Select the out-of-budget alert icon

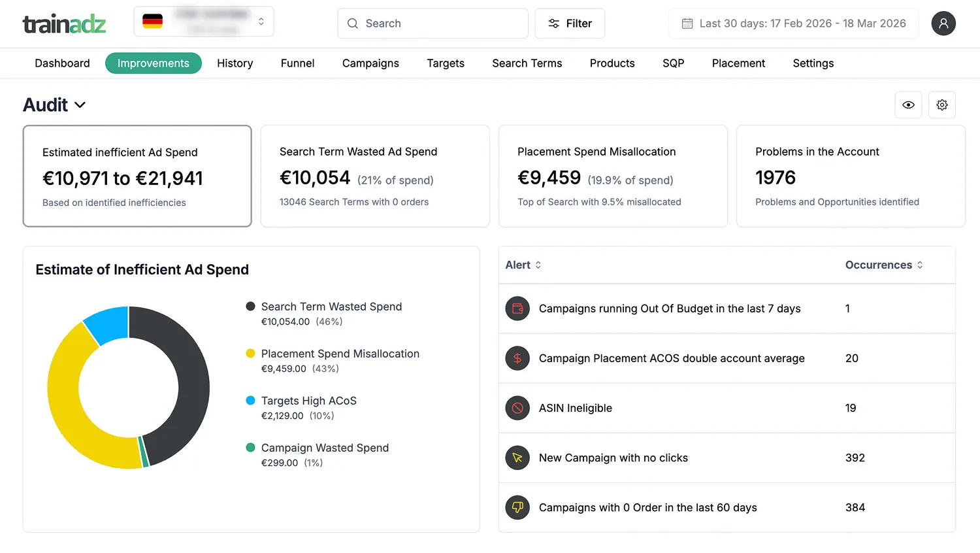pyautogui.click(x=517, y=309)
